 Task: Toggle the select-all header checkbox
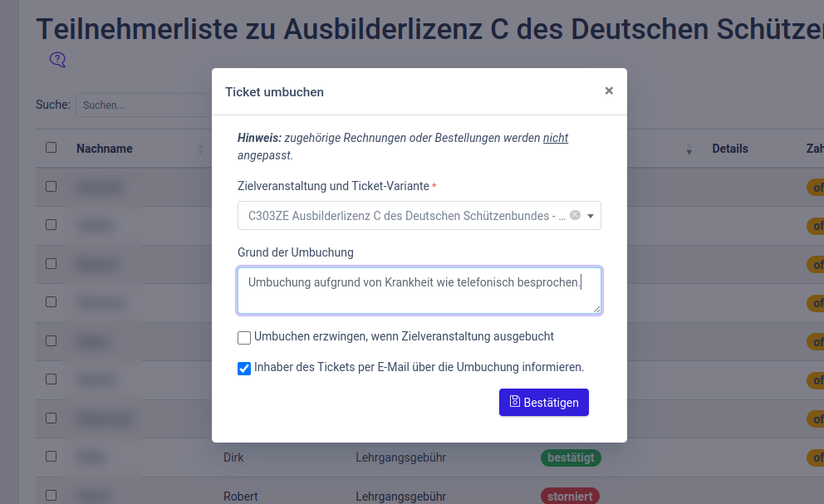(x=51, y=148)
